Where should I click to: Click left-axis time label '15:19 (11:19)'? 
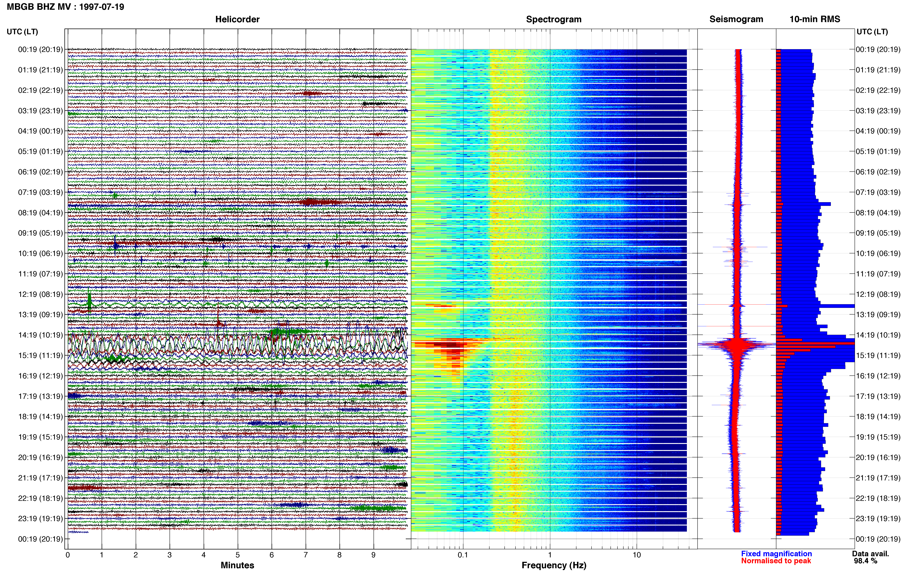(x=41, y=356)
